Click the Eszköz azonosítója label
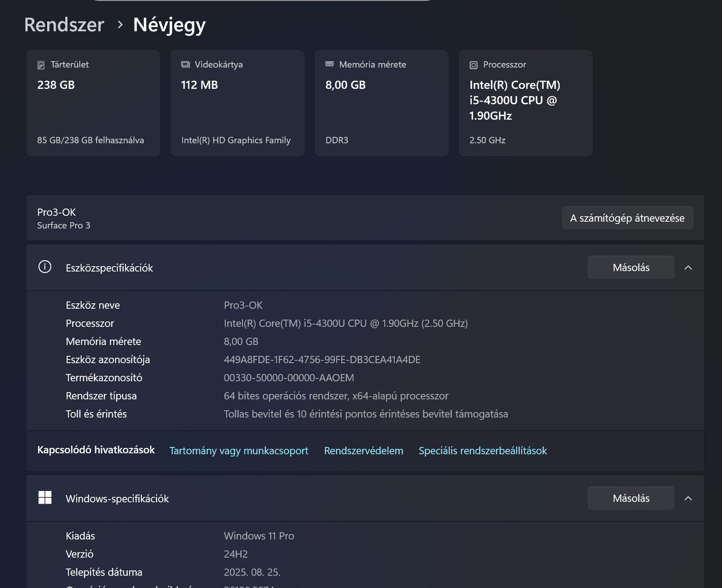The height and width of the screenshot is (588, 722). 107,360
